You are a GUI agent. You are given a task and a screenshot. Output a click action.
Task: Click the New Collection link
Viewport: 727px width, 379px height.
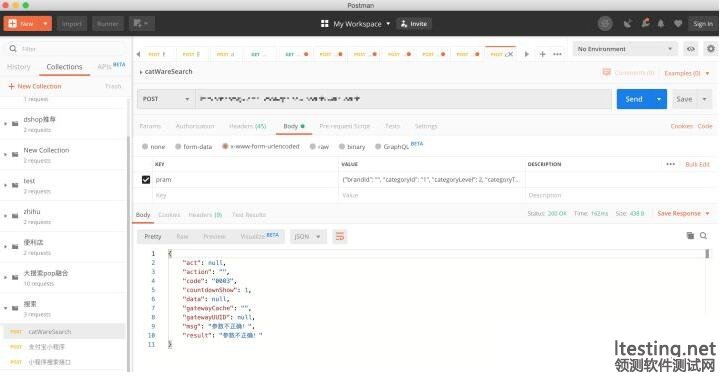pos(35,86)
